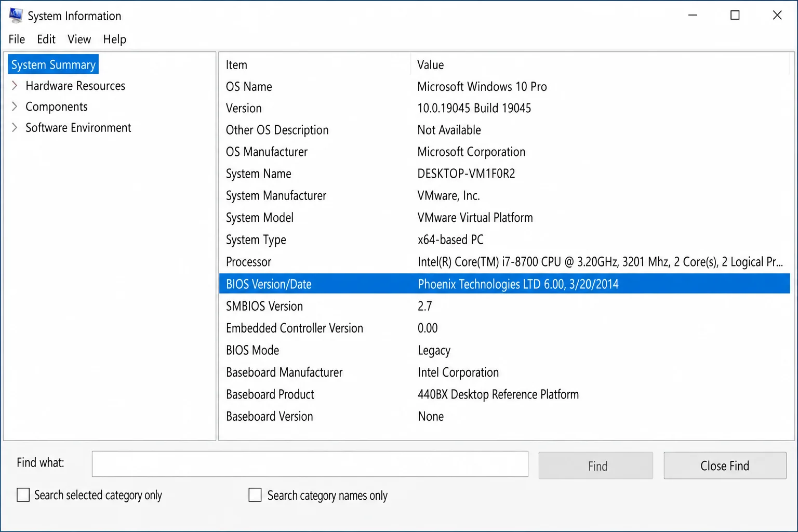Select the OS Manufacturer row
This screenshot has width=798, height=532.
pos(504,152)
